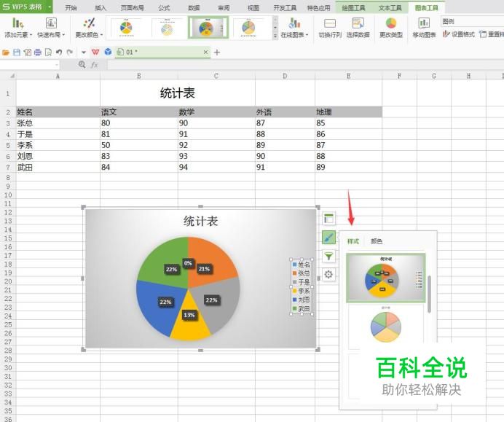
Task: Open the quick access toolbar customize arrow
Action: coord(84,52)
